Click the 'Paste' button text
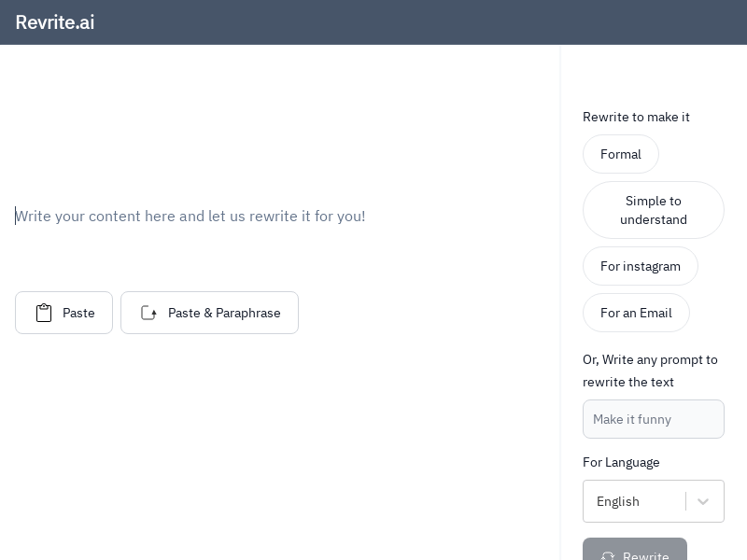 [78, 313]
